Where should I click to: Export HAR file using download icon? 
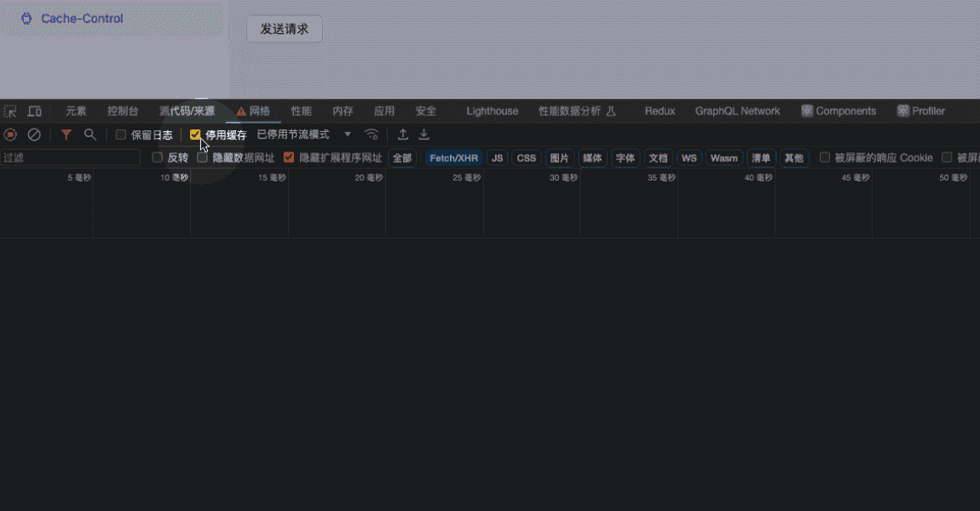point(424,135)
